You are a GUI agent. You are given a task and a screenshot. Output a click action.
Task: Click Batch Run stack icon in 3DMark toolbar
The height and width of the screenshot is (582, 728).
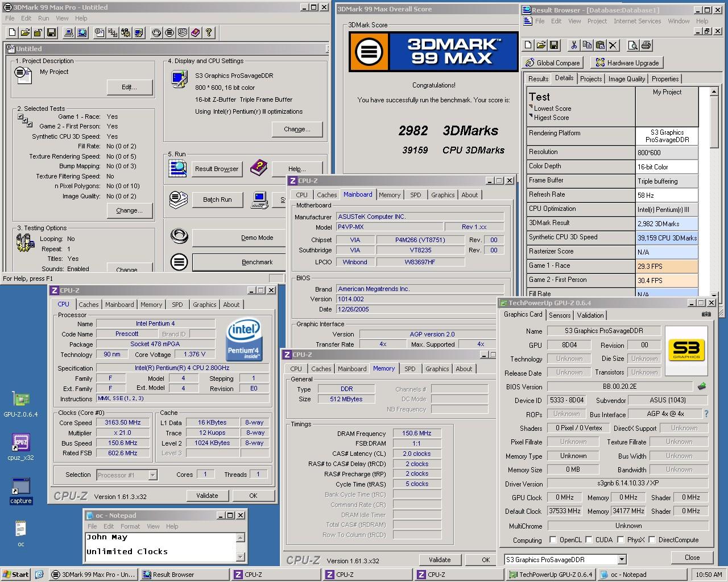(183, 32)
